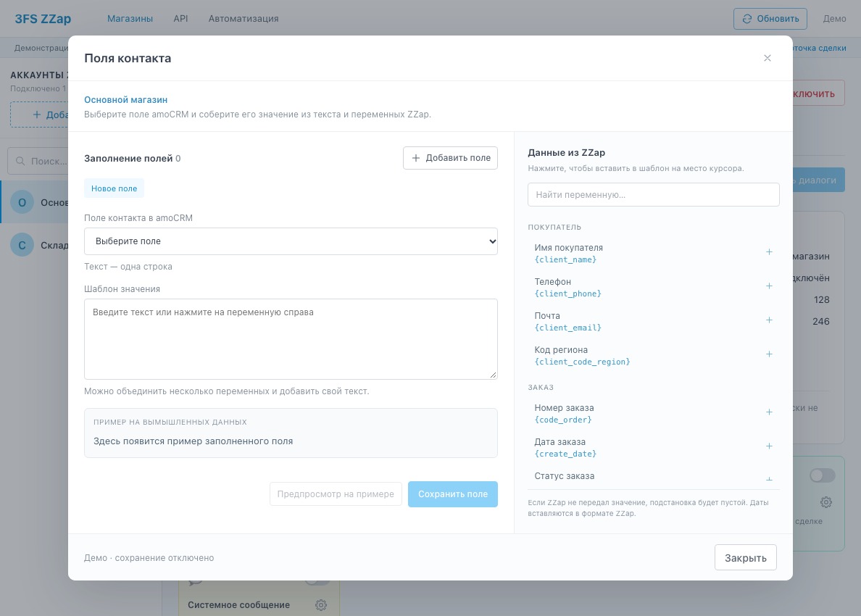Click the Закрыть button
The image size is (861, 616).
tap(746, 558)
